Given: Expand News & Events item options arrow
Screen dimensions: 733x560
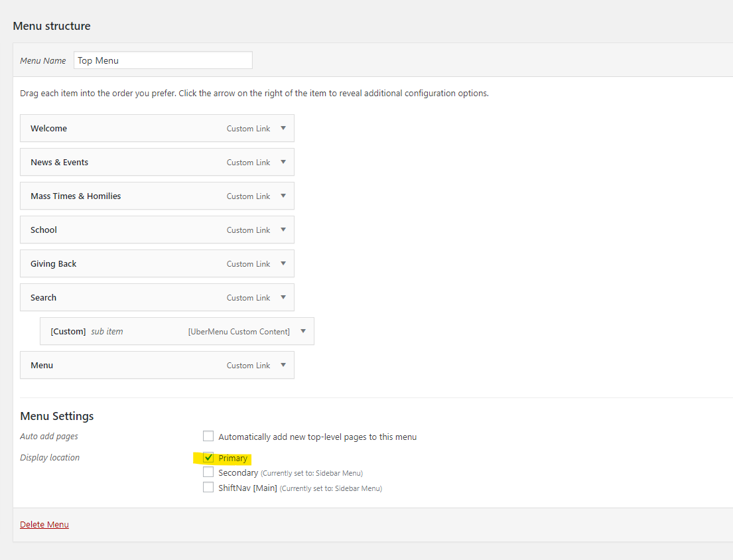Looking at the screenshot, I should tap(283, 162).
